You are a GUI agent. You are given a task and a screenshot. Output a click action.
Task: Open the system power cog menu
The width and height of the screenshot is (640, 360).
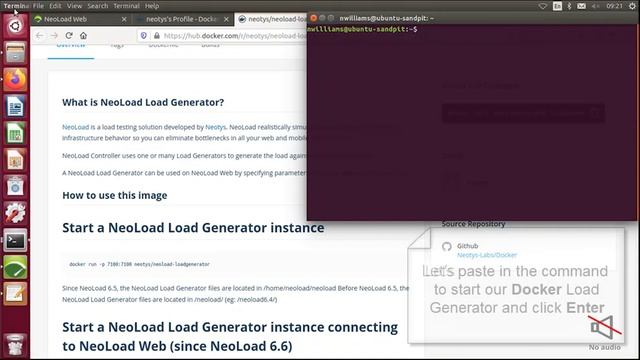(632, 6)
